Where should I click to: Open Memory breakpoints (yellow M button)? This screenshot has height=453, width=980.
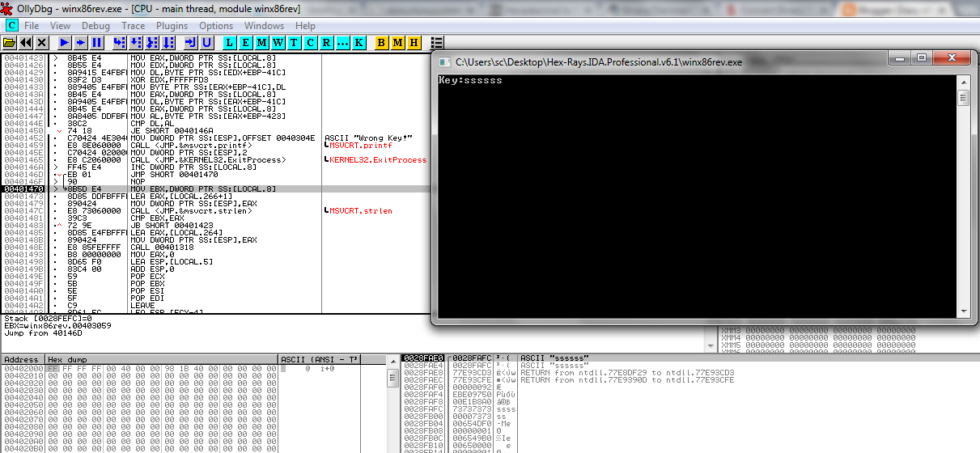tap(397, 42)
